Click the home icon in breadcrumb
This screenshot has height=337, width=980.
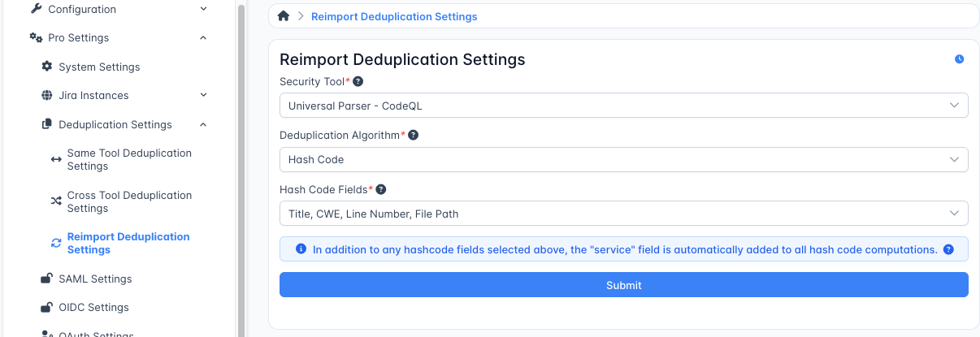click(284, 16)
